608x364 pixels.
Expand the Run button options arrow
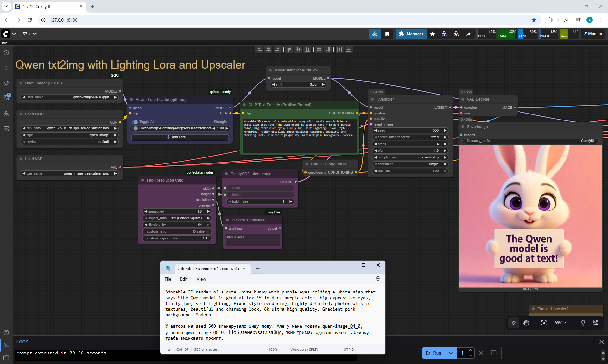pyautogui.click(x=450, y=353)
